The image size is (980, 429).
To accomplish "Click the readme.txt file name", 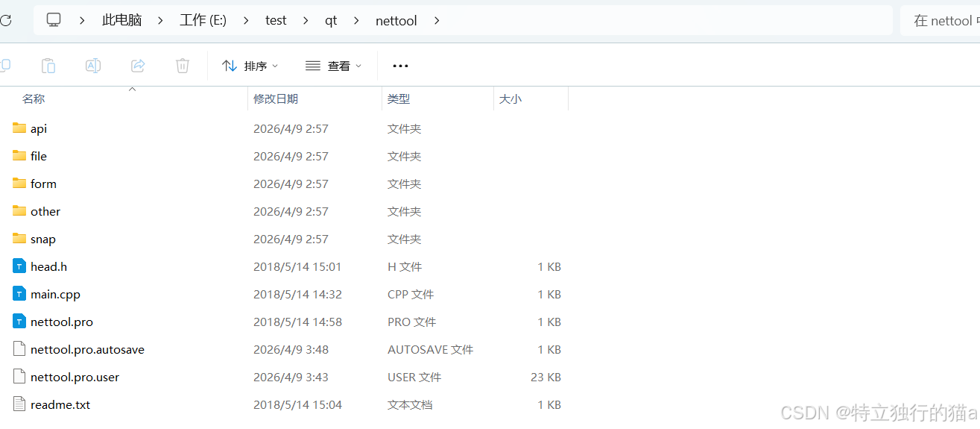I will tap(60, 405).
